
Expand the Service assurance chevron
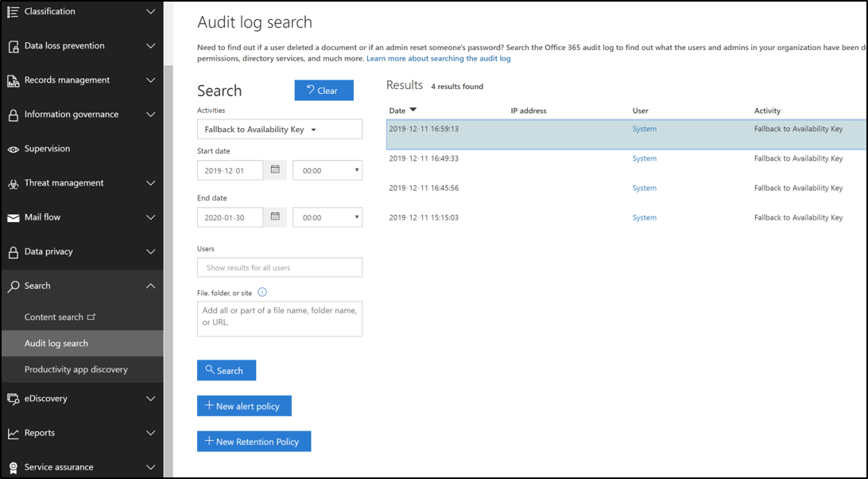150,467
